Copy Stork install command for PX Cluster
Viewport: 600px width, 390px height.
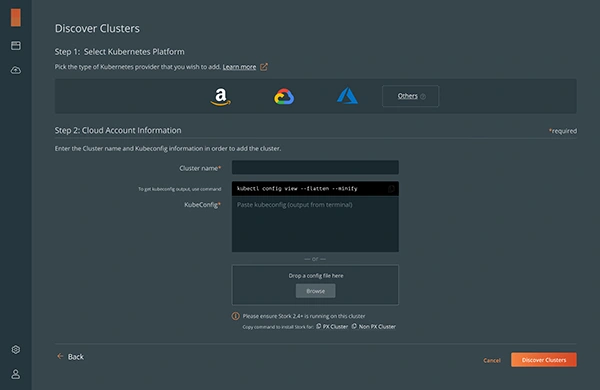click(332, 326)
